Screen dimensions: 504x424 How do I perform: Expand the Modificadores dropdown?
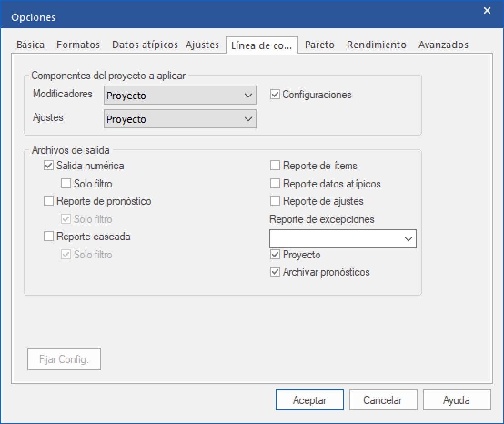(x=180, y=96)
